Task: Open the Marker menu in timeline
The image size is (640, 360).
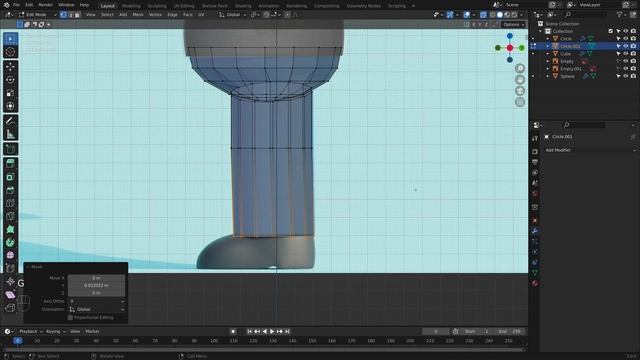Action: [93, 331]
